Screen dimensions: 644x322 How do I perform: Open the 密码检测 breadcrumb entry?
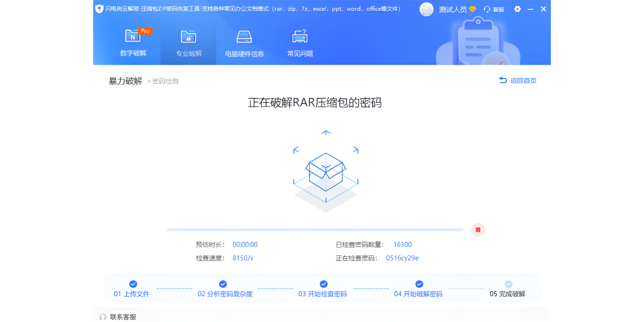[x=165, y=81]
